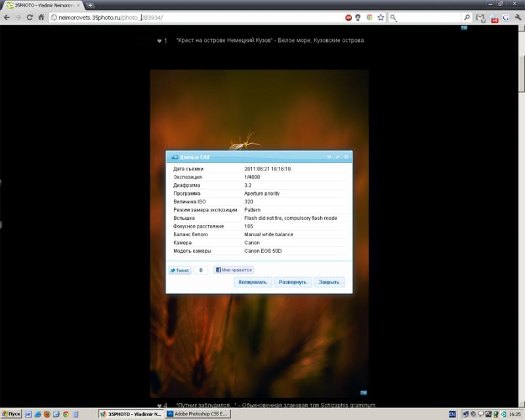Image resolution: width=525 pixels, height=420 pixels.
Task: Open a new browser tab
Action: click(x=90, y=5)
